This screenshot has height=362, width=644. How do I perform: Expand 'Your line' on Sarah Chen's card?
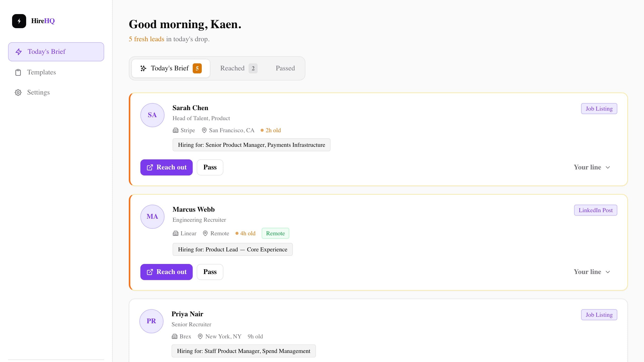click(x=592, y=167)
